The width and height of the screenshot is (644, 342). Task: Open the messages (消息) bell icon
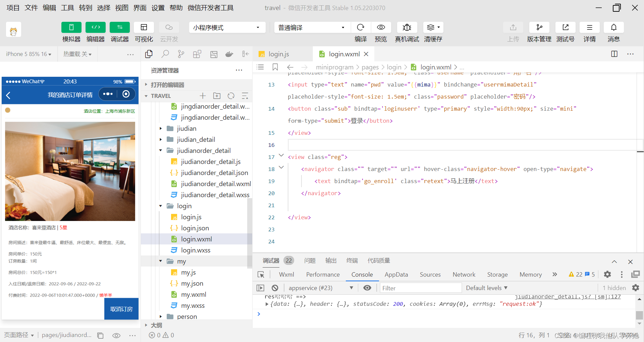[x=613, y=27]
